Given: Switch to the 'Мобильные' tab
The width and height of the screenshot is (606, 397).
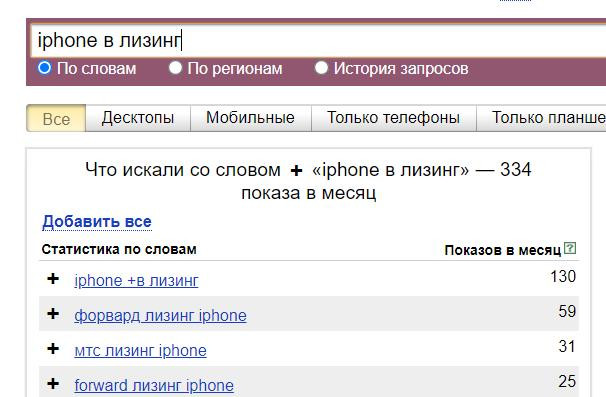Looking at the screenshot, I should (250, 118).
